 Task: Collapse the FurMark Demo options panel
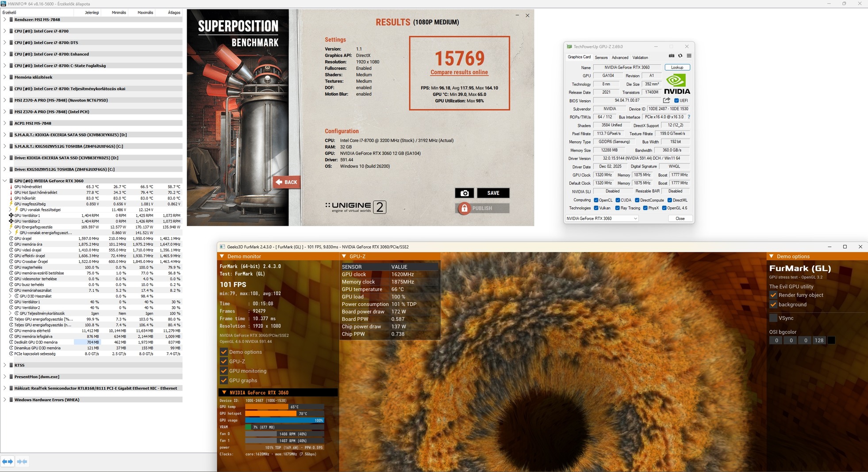tap(772, 256)
